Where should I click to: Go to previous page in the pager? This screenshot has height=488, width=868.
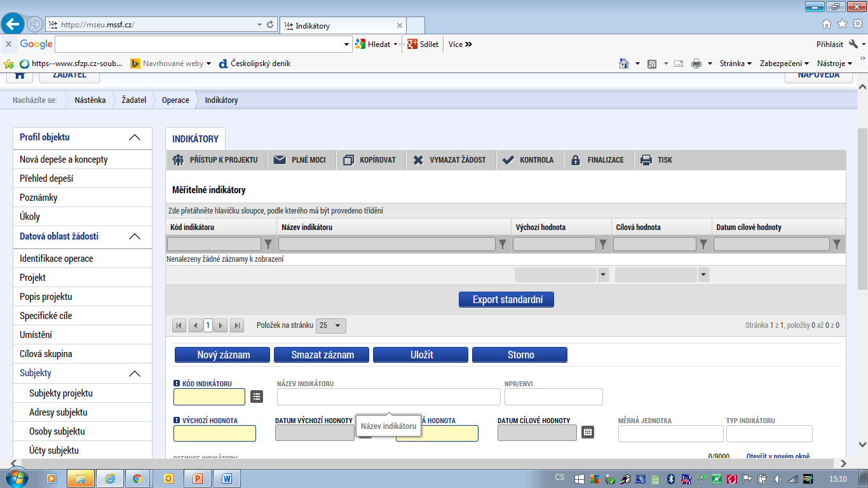click(x=196, y=325)
